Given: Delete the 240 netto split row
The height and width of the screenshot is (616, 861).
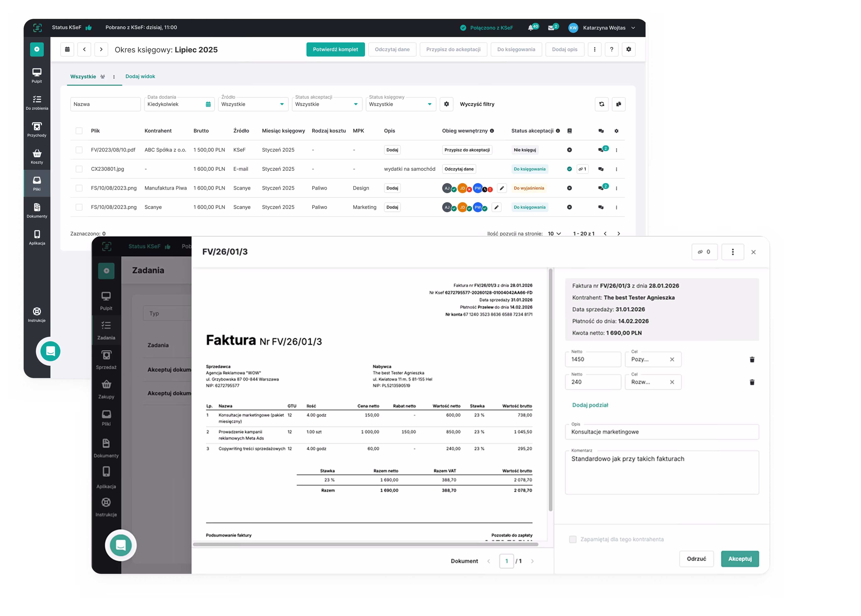Looking at the screenshot, I should pyautogui.click(x=752, y=382).
